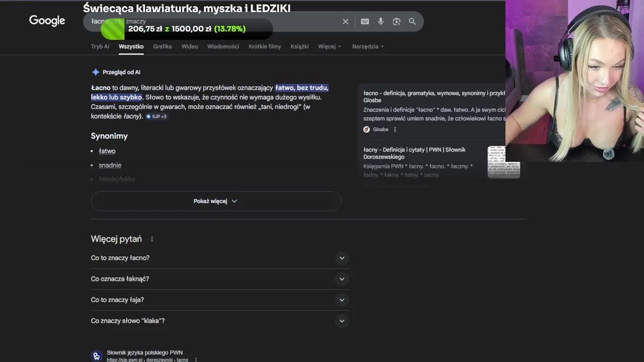
Task: Click the Google logo
Action: pyautogui.click(x=47, y=21)
